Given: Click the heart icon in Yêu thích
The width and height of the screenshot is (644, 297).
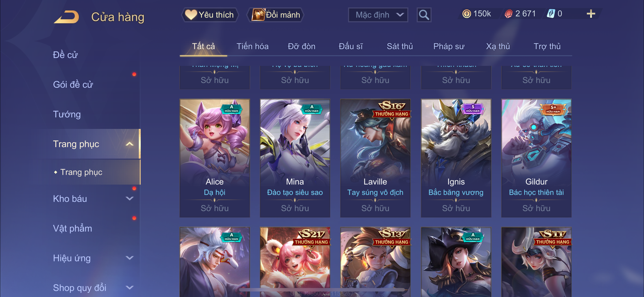Looking at the screenshot, I should click(191, 15).
